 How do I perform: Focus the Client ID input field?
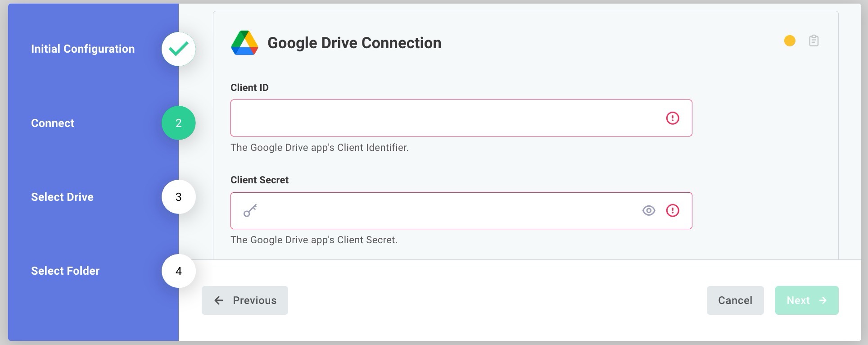(461, 118)
